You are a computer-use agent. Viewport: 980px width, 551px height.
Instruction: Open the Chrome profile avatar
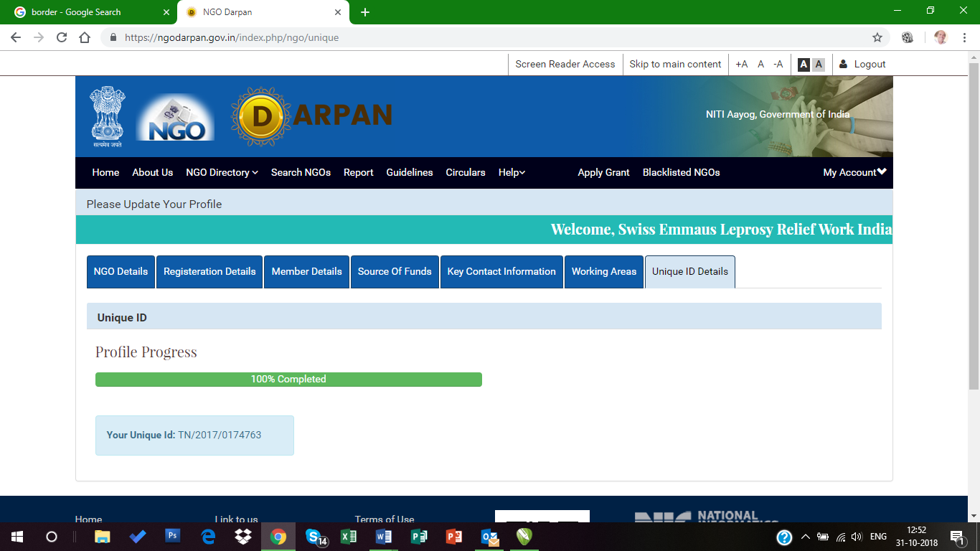point(941,37)
